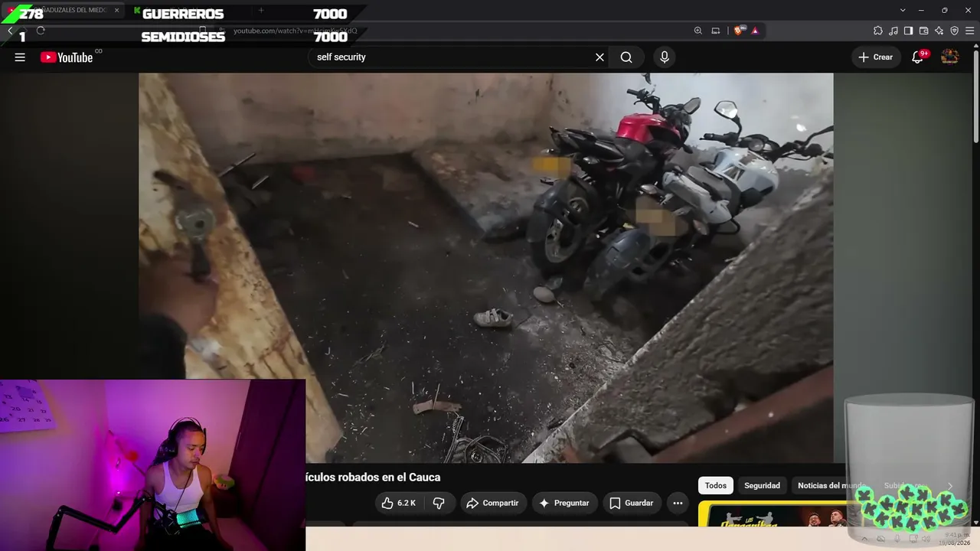980x551 pixels.
Task: Open the YouTube hamburger guide menu
Action: [x=20, y=57]
